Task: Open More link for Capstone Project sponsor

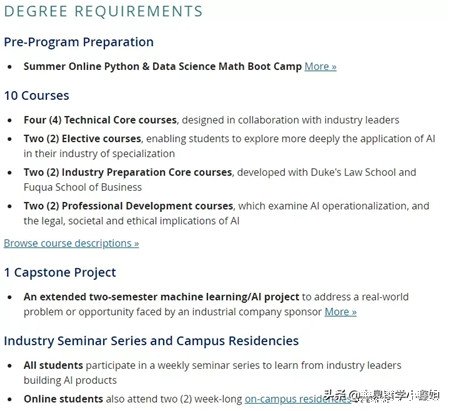Action: click(x=340, y=312)
